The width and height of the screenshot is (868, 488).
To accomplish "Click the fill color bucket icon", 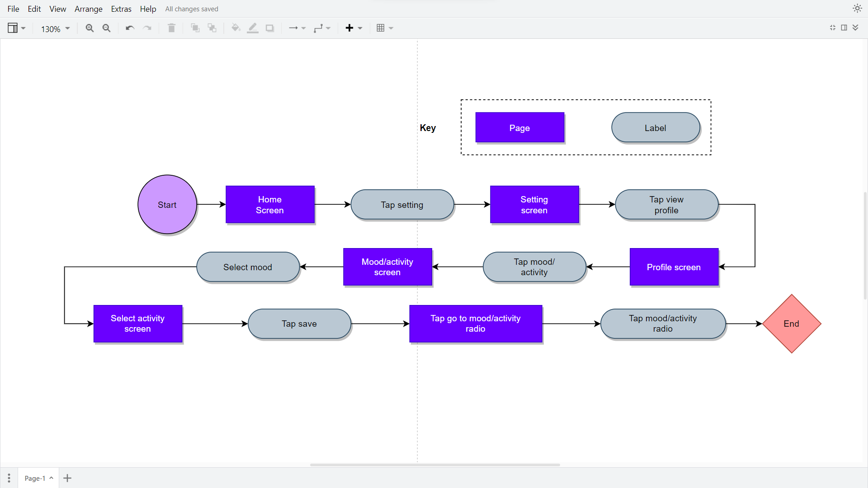I will coord(236,28).
